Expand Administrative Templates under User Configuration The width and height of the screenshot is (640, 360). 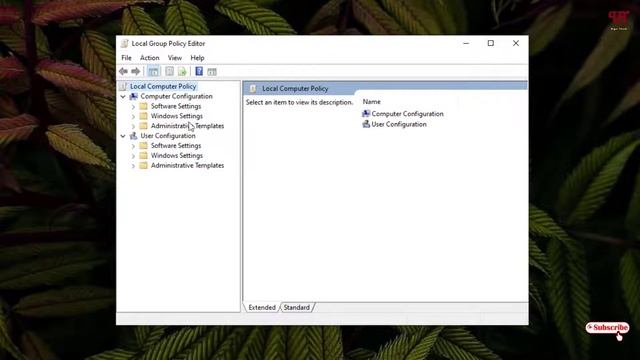click(133, 166)
